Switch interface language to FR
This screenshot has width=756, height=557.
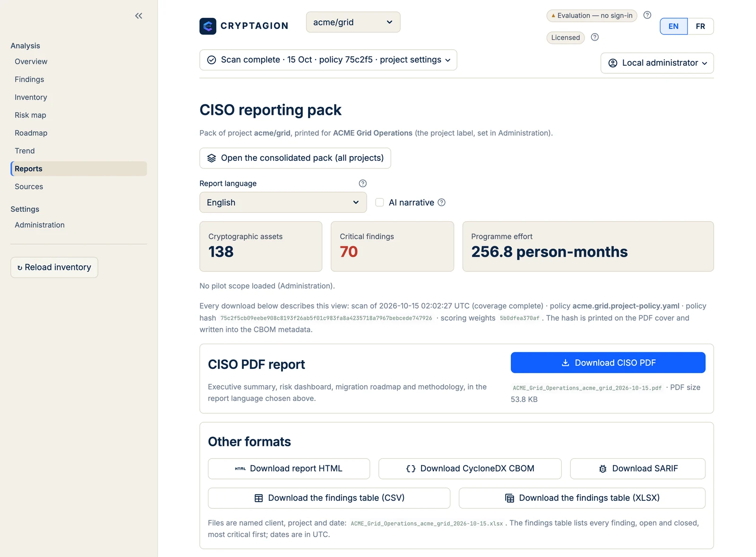click(700, 26)
